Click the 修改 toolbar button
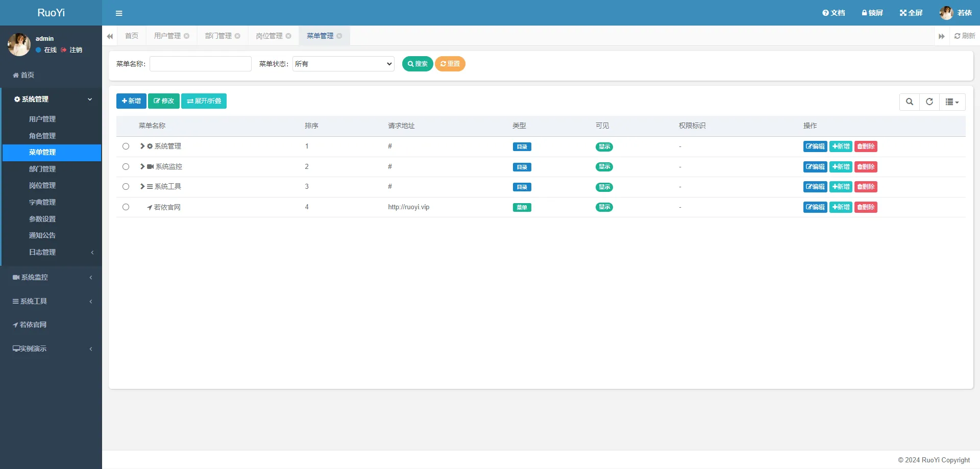Screen dimensions: 980x469 click(164, 101)
